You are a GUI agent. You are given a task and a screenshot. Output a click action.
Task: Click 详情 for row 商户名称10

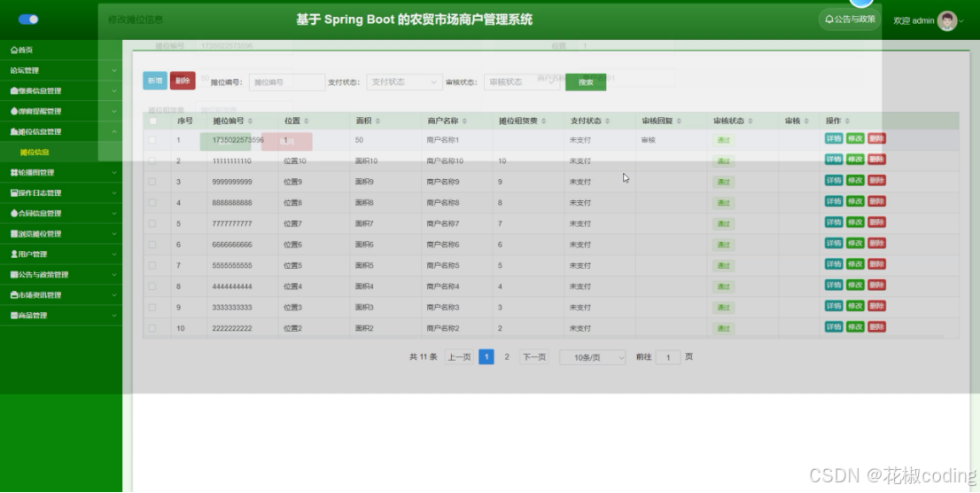pyautogui.click(x=834, y=160)
